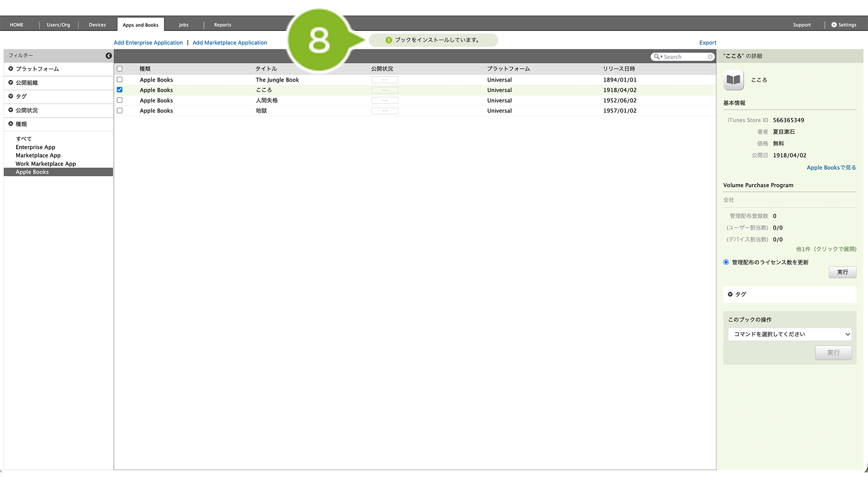The image size is (868, 488).
Task: Click the green alert icon in notification
Action: 389,40
